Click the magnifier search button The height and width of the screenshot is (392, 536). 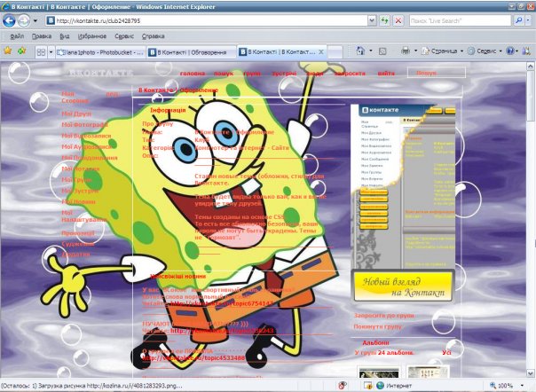click(518, 21)
